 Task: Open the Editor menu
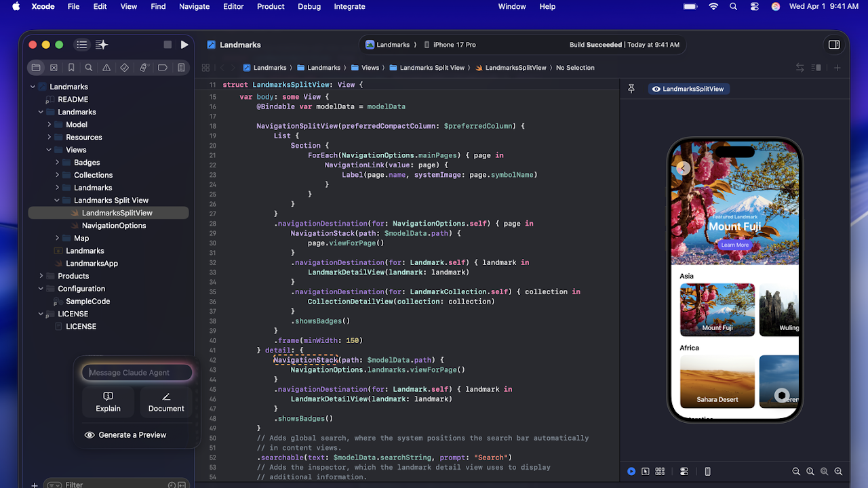233,6
